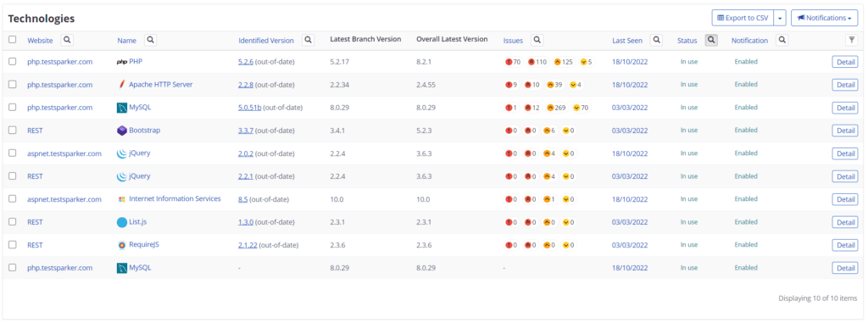Open the Status column search icon
This screenshot has height=323, width=868.
[711, 40]
